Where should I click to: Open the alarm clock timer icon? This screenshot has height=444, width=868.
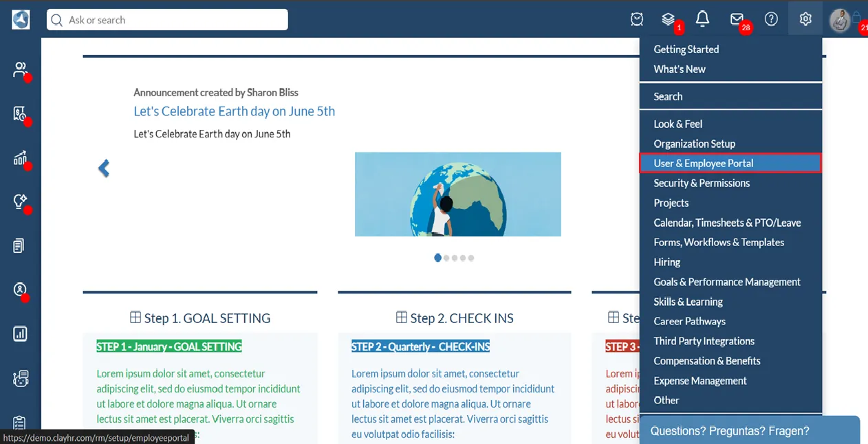tap(637, 19)
